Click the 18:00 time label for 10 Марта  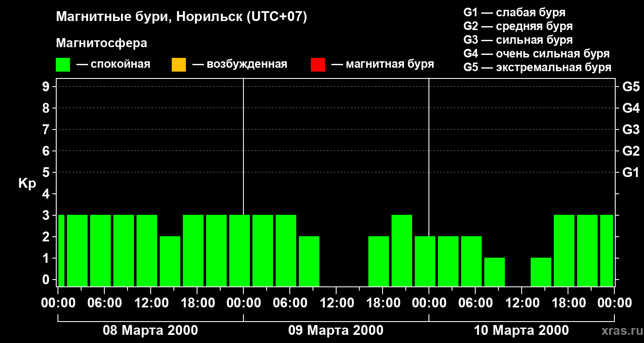568,303
